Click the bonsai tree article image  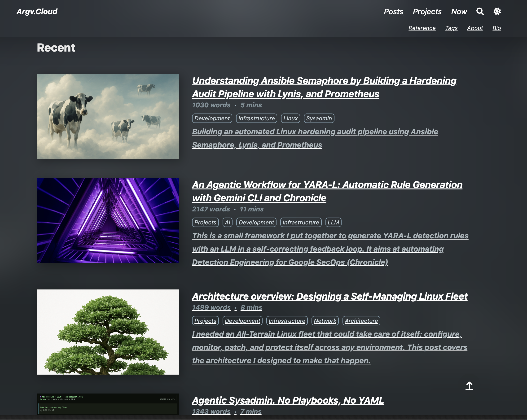click(108, 332)
